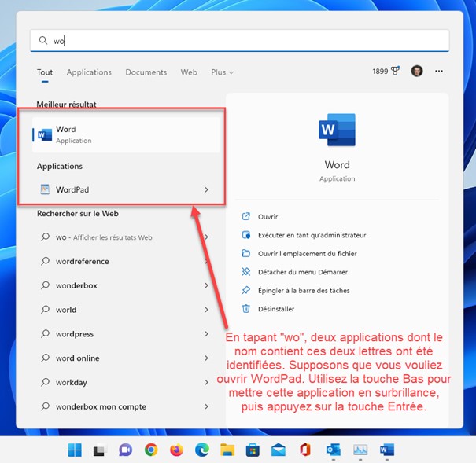
Task: Click the Google Chrome taskbar icon
Action: point(151,450)
